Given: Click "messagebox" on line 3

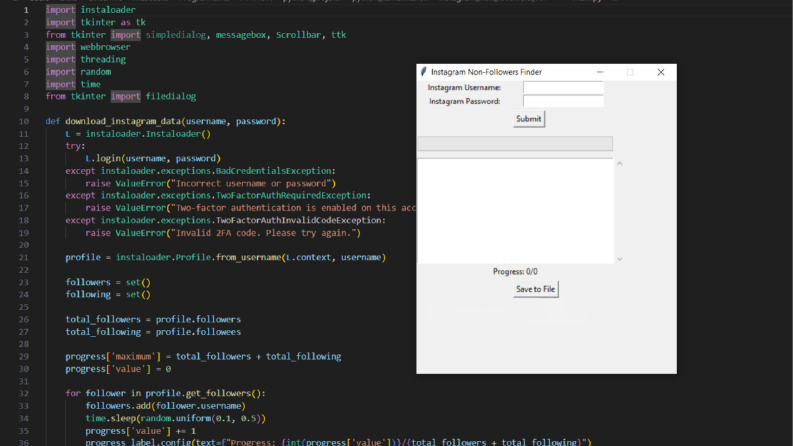Looking at the screenshot, I should (241, 35).
